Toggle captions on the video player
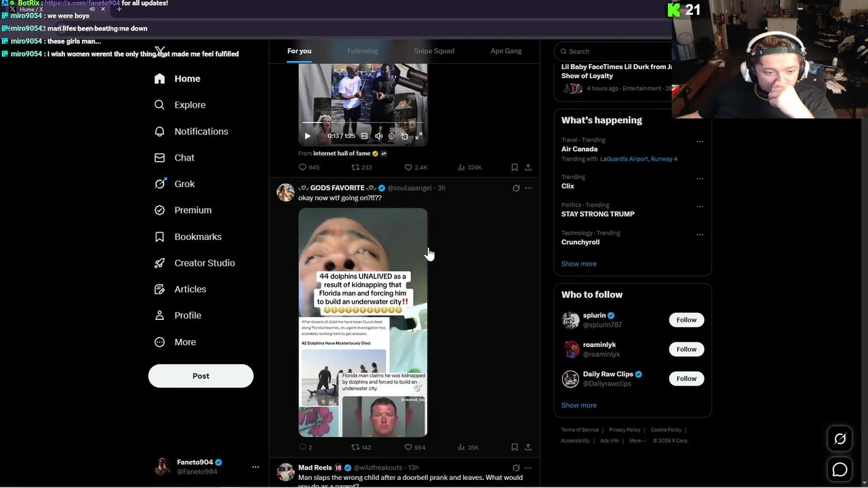 coord(364,136)
